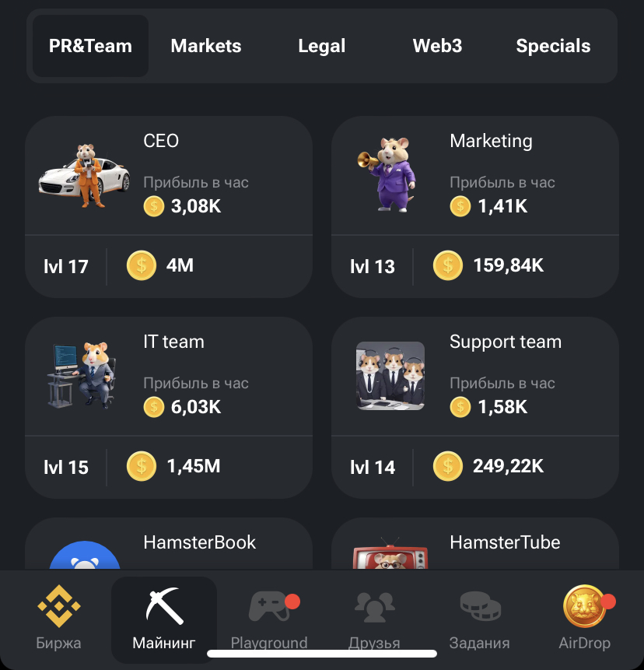Switch to the Specials tab

[553, 46]
